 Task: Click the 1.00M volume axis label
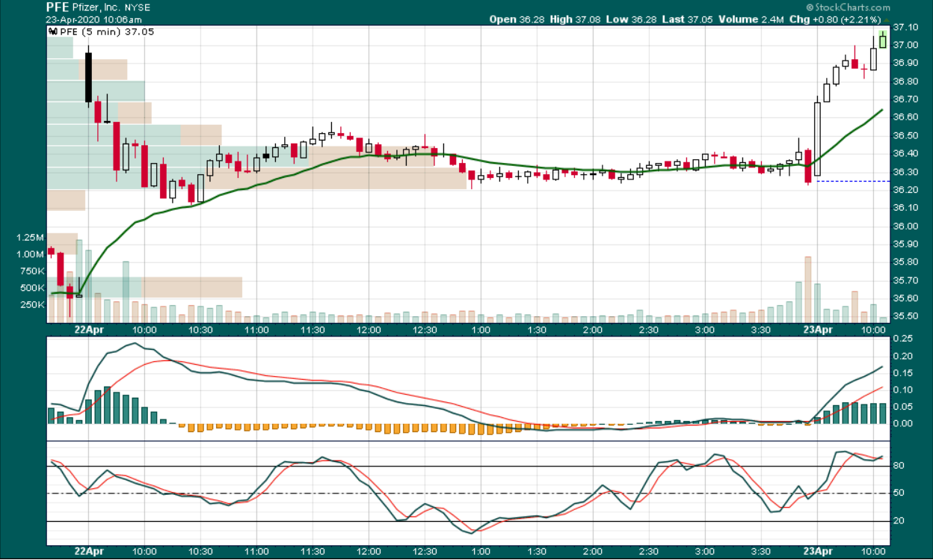(x=30, y=254)
